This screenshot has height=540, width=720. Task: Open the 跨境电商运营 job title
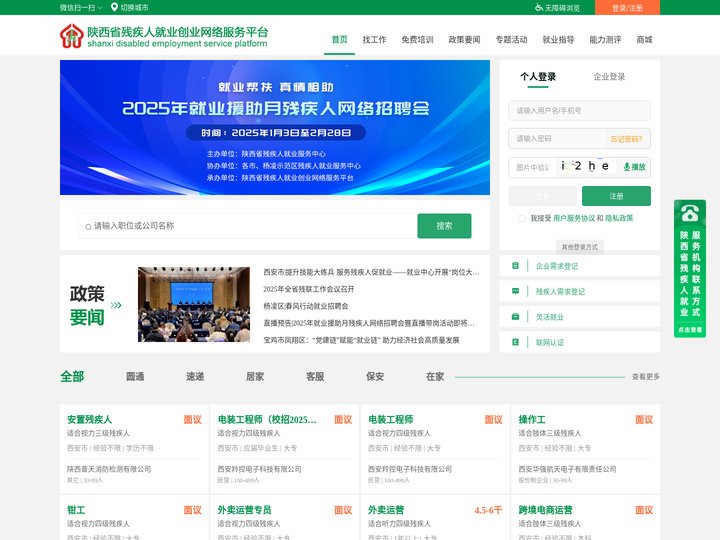tap(546, 510)
